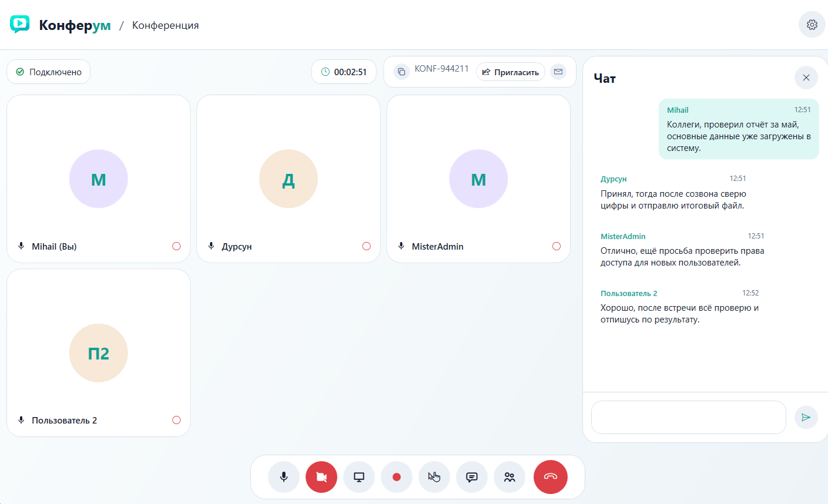Start screen sharing monitor button
828x504 pixels.
pos(359,477)
